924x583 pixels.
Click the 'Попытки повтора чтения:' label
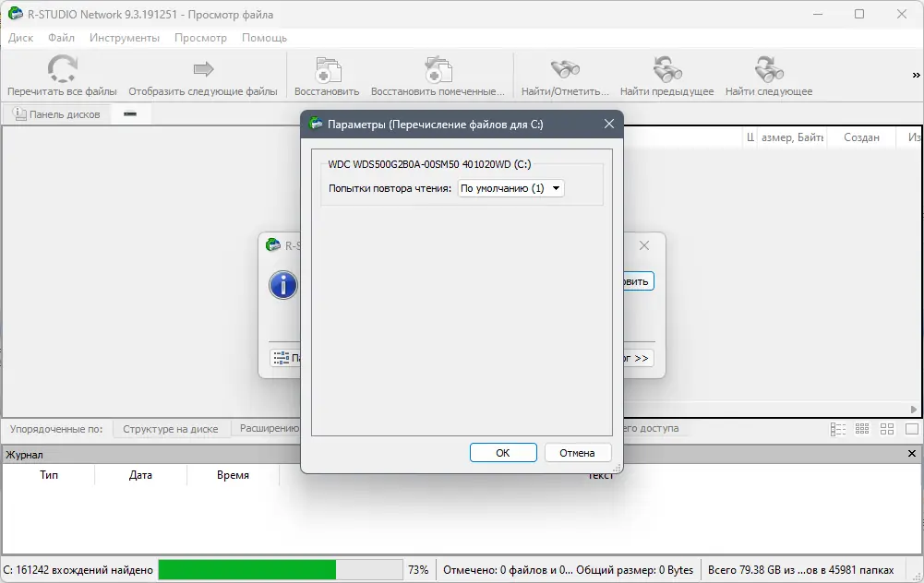[x=390, y=188]
